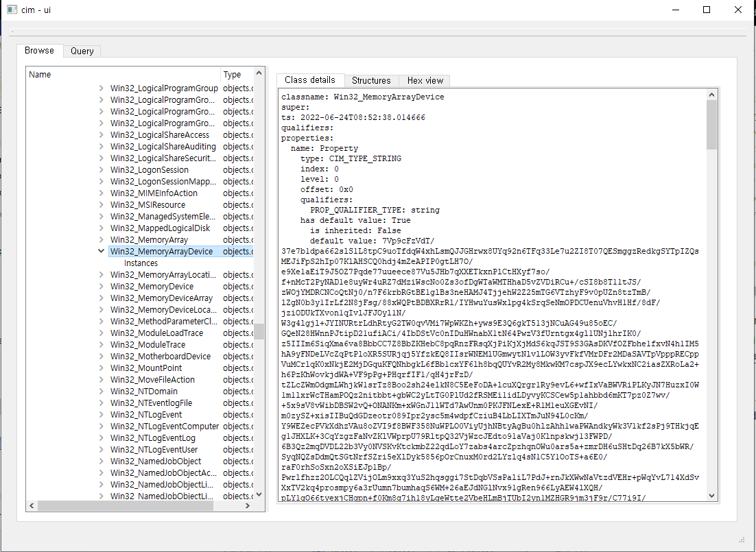Select the Class details tab
Viewport: 756px width, 552px height.
[x=310, y=80]
